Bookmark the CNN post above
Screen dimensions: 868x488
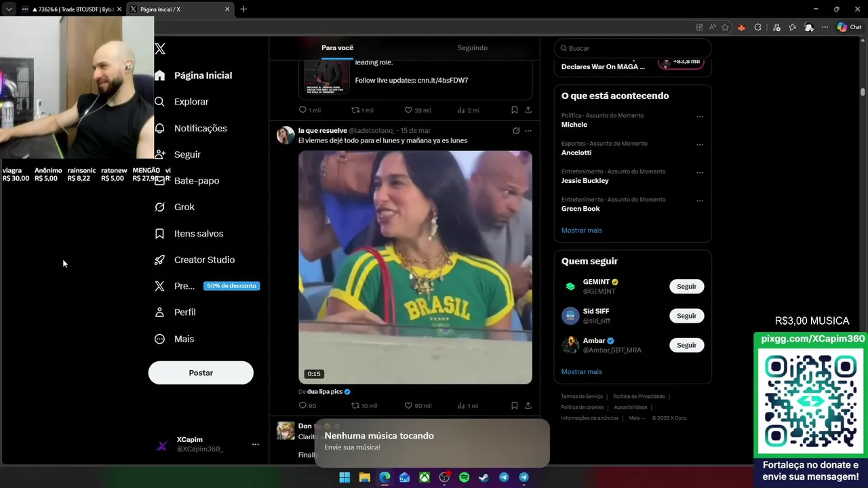515,110
